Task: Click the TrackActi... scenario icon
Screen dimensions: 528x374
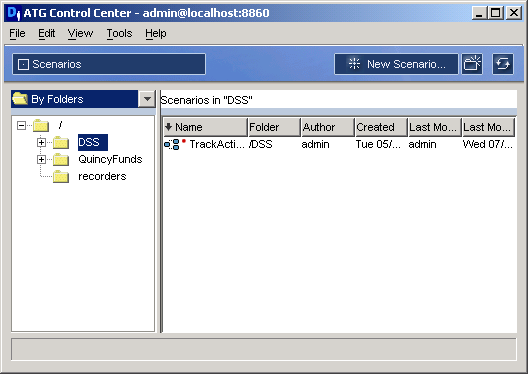Action: coord(172,144)
